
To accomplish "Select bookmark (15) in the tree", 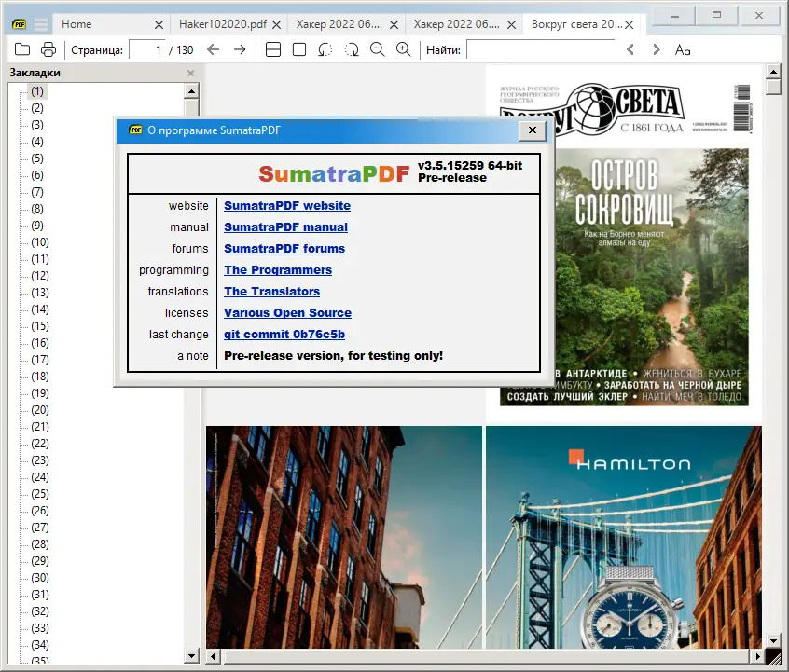I will point(40,326).
